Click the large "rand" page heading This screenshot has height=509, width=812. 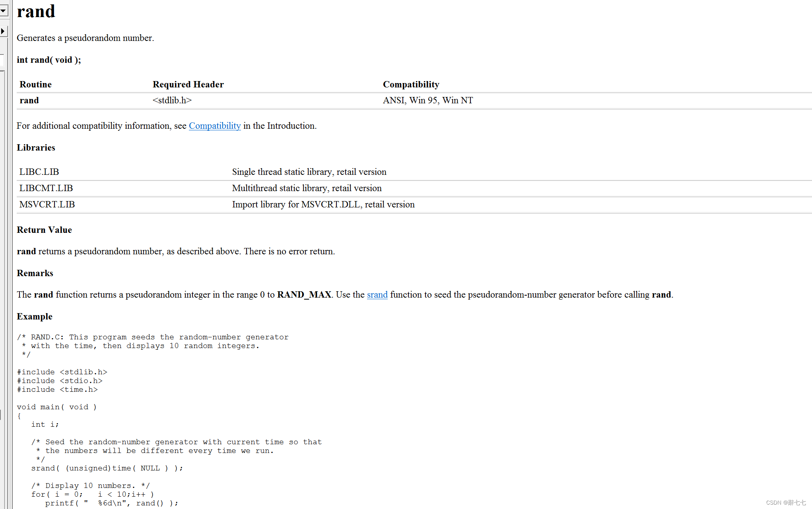point(36,11)
